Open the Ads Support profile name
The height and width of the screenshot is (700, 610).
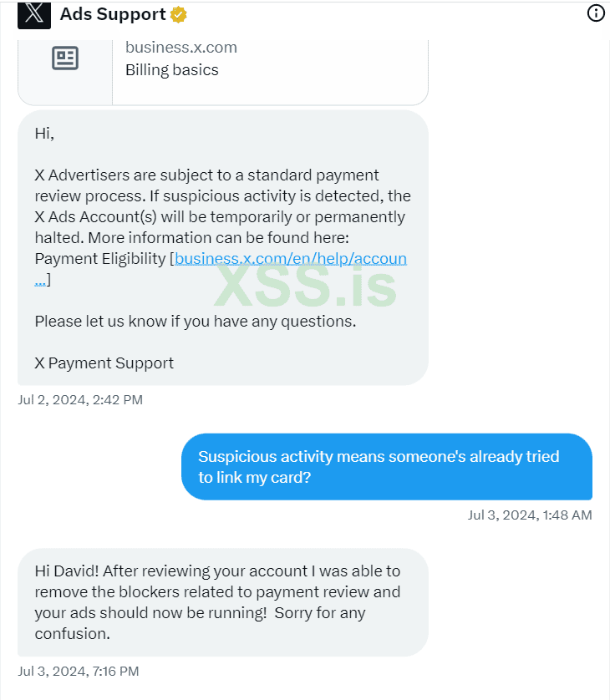tap(113, 14)
